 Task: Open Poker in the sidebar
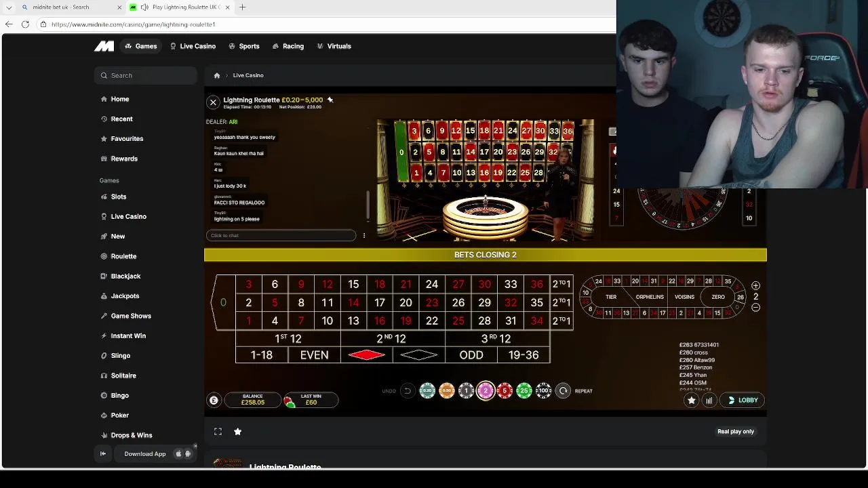pyautogui.click(x=115, y=415)
